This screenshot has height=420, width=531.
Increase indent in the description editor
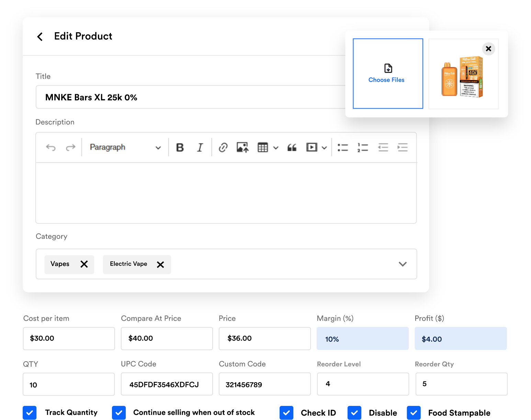tap(402, 147)
